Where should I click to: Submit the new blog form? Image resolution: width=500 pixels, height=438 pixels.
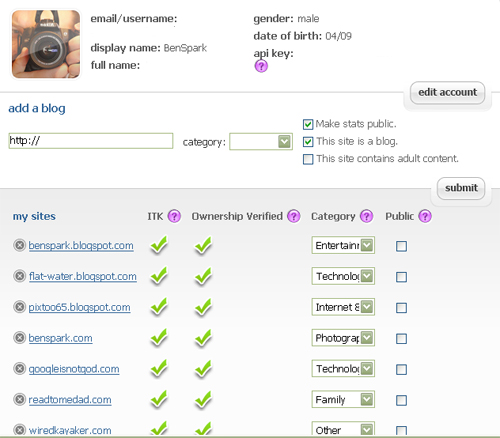click(x=461, y=188)
